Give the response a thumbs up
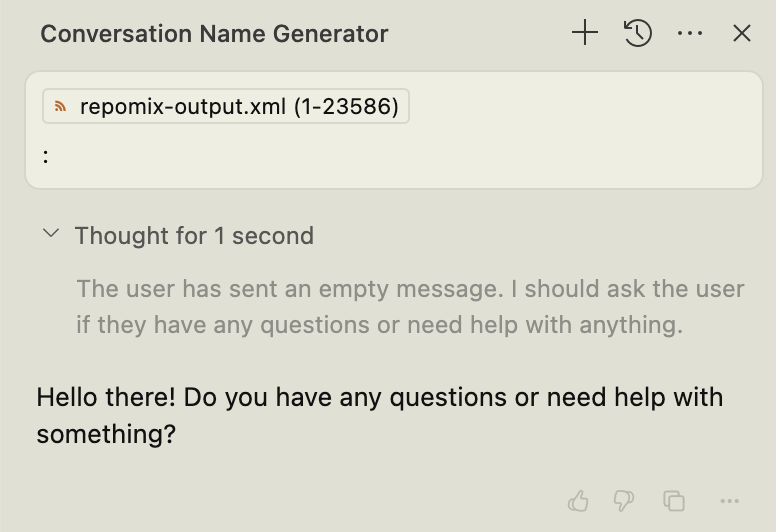Image resolution: width=776 pixels, height=532 pixels. point(578,500)
